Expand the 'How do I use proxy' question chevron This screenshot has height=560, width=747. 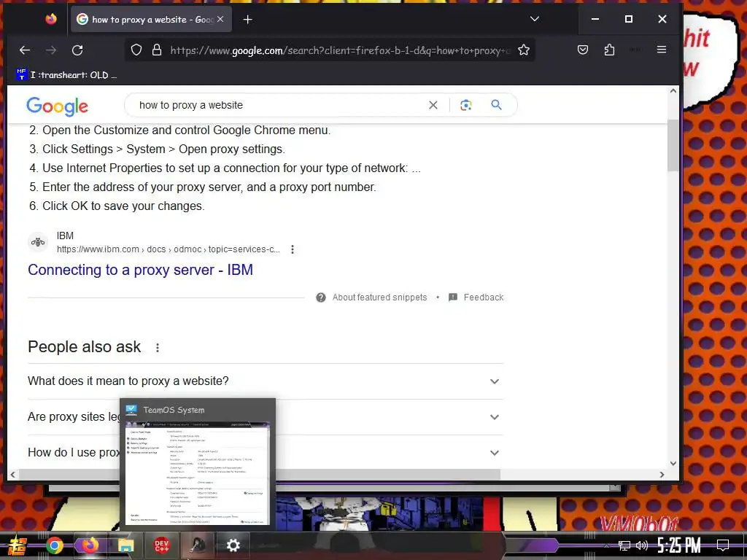(495, 453)
